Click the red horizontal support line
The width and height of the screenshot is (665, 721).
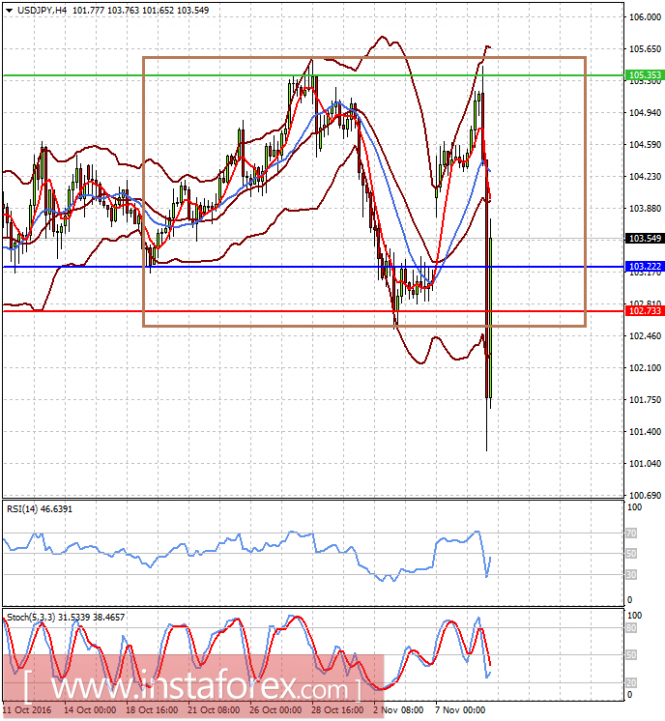(313, 311)
